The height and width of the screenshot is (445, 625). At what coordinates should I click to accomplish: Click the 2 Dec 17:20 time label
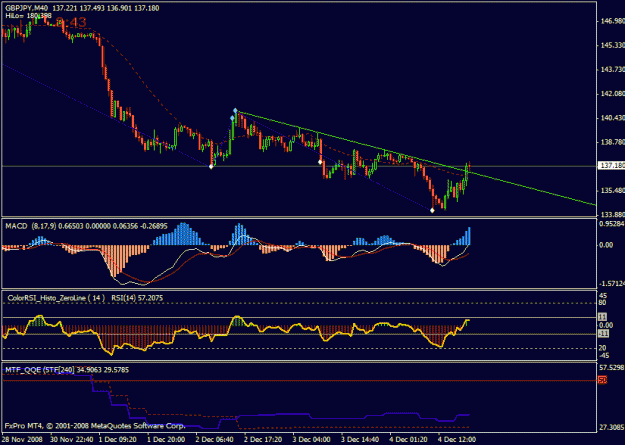pos(263,439)
